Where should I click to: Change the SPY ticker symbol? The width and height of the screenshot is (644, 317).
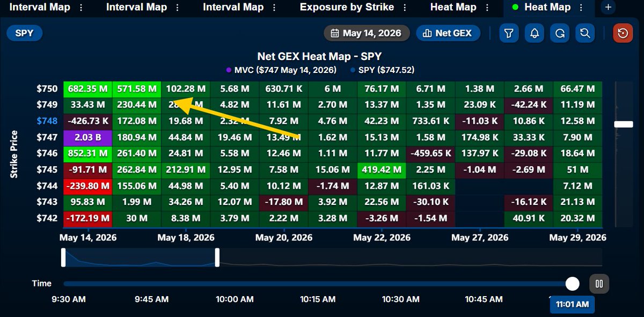coord(24,33)
